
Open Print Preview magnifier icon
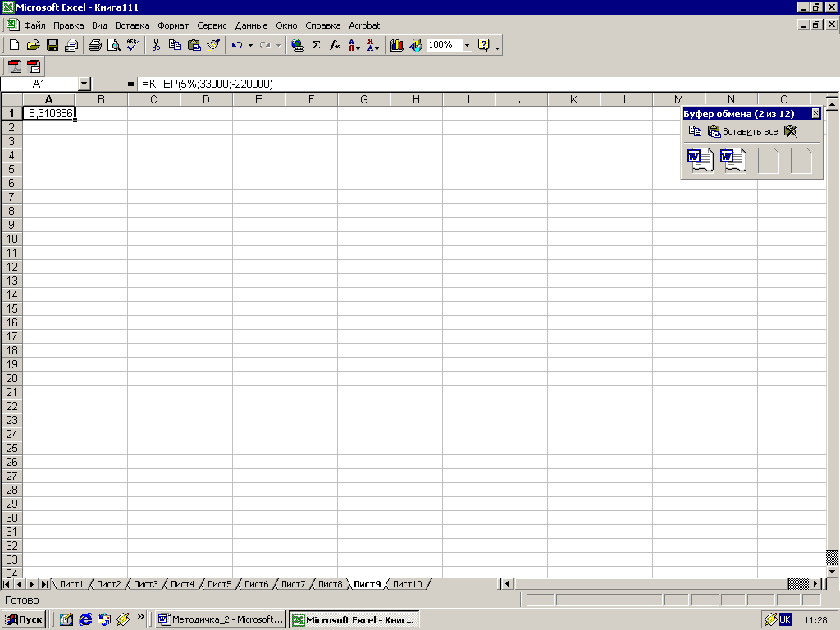(x=113, y=46)
